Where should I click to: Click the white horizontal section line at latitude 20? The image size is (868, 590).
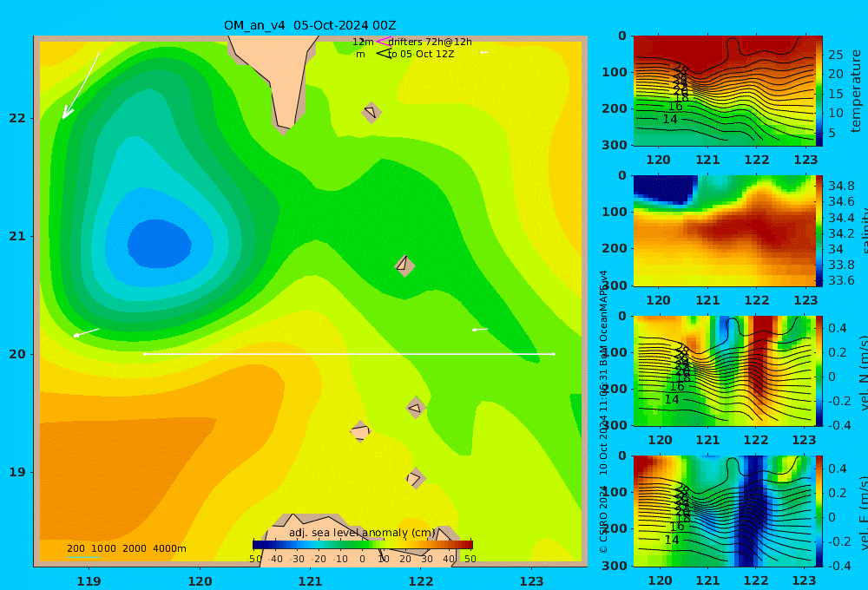pyautogui.click(x=349, y=354)
